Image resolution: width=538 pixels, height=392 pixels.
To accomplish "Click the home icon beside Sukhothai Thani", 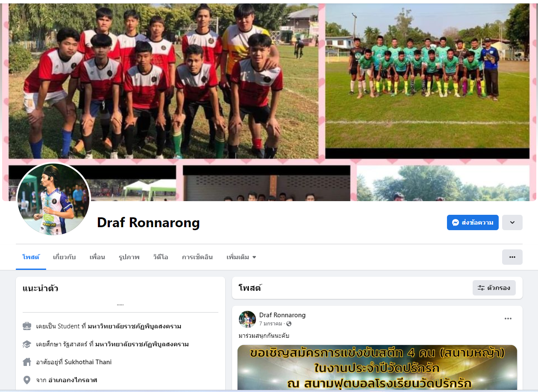I will tap(27, 362).
